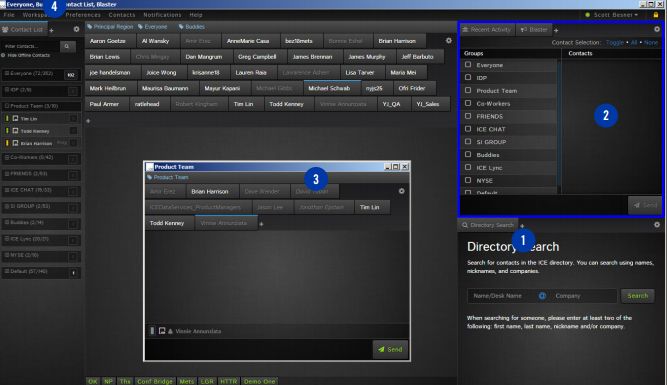Click the plus below Paul Armer tile

point(88,121)
